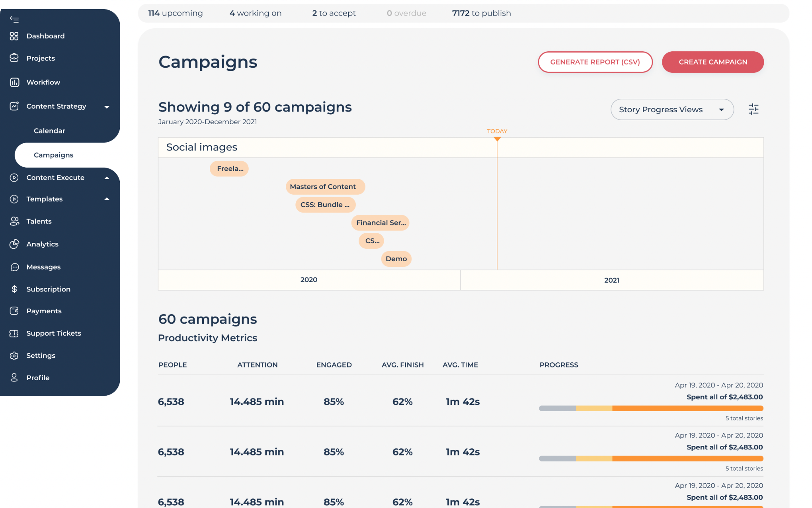
Task: Collapse the sidebar using the top arrow icon
Action: click(x=14, y=19)
